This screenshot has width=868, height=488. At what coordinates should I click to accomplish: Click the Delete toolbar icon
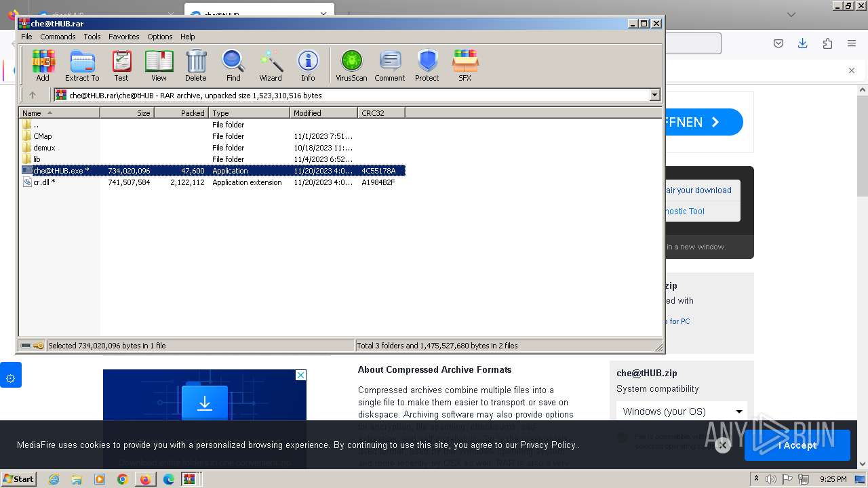(196, 66)
